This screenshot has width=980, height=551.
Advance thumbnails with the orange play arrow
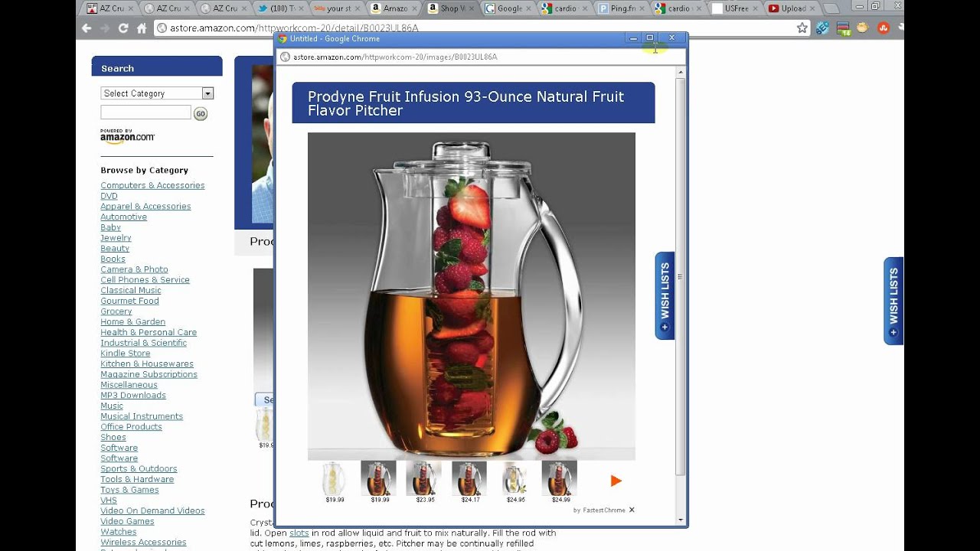(616, 481)
